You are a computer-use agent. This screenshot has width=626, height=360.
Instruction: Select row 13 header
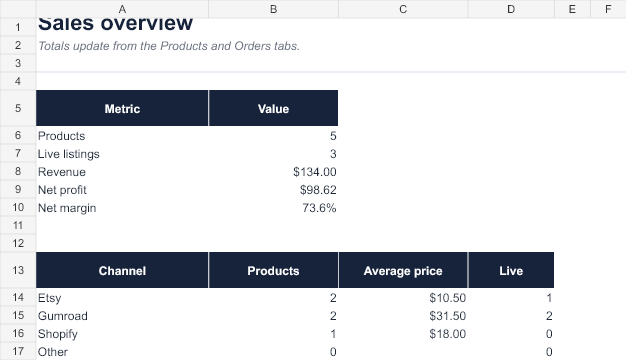18,270
